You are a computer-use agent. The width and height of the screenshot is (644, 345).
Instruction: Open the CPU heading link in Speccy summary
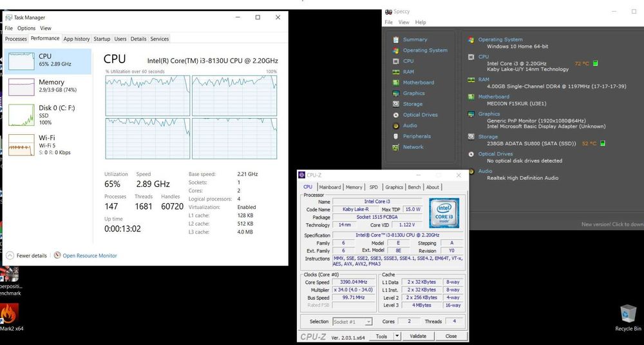484,57
